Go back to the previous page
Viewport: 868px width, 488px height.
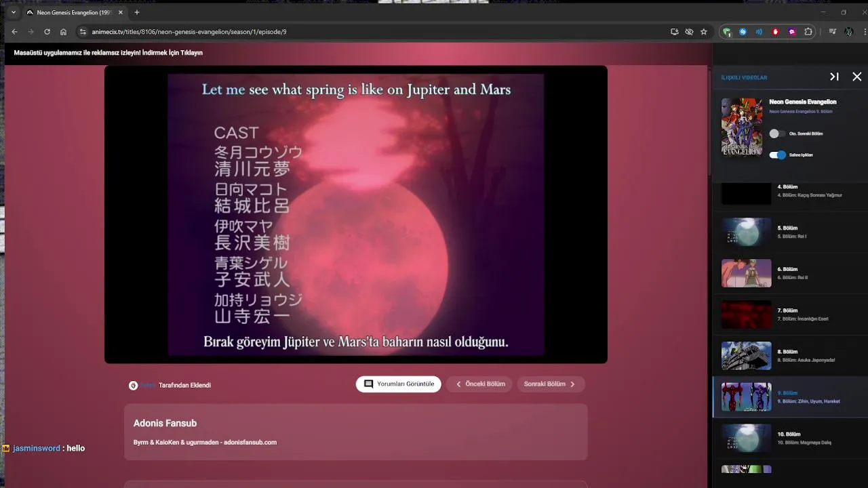14,32
